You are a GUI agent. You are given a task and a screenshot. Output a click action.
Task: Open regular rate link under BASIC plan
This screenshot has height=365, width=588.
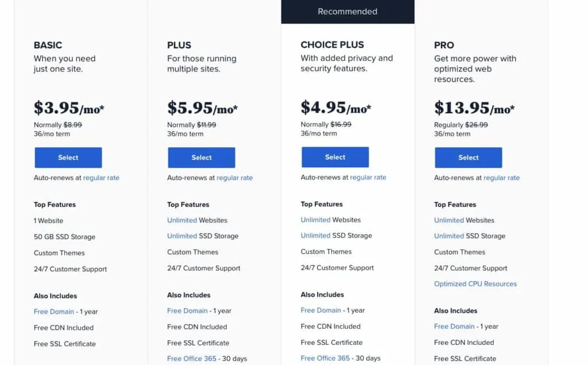pyautogui.click(x=101, y=178)
